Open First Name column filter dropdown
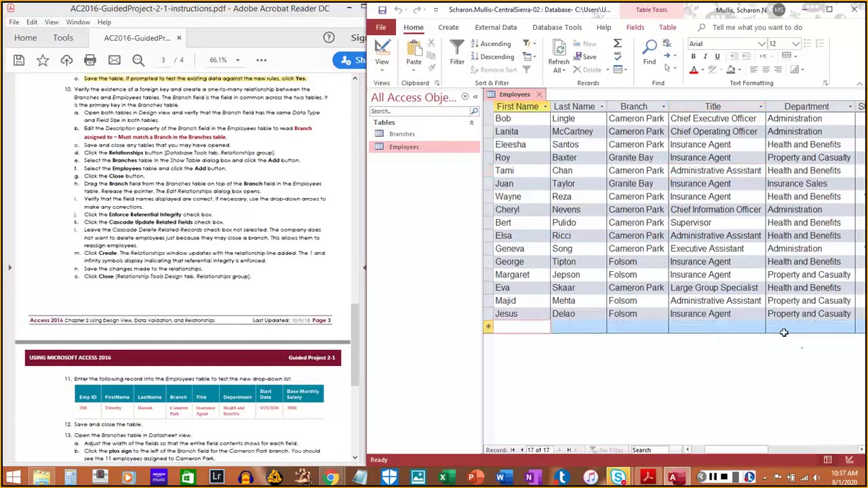Screen dimensions: 868x488 pyautogui.click(x=545, y=107)
